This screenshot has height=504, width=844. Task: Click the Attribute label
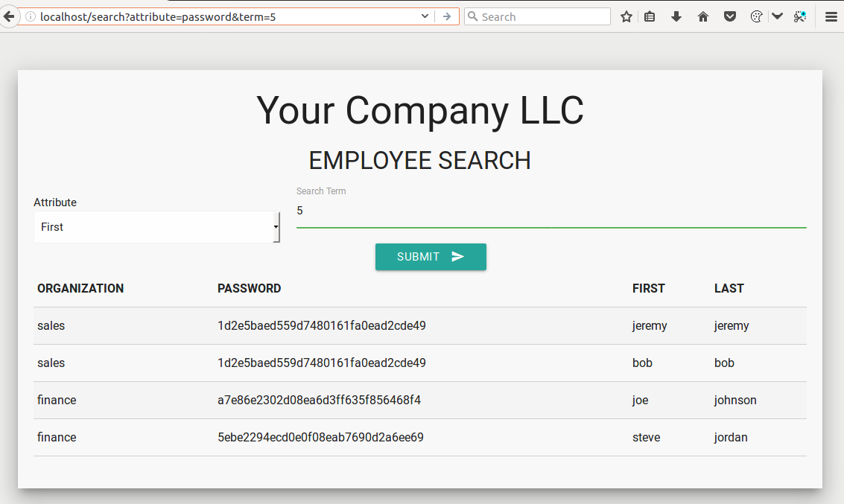pyautogui.click(x=55, y=202)
